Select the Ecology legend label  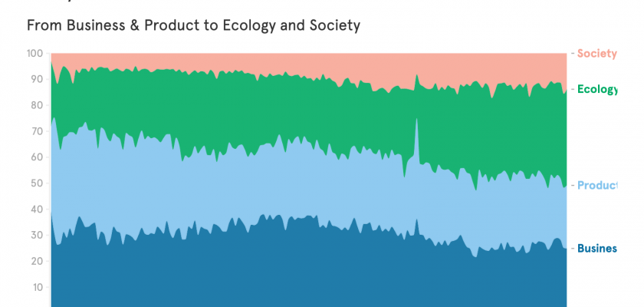pos(596,90)
